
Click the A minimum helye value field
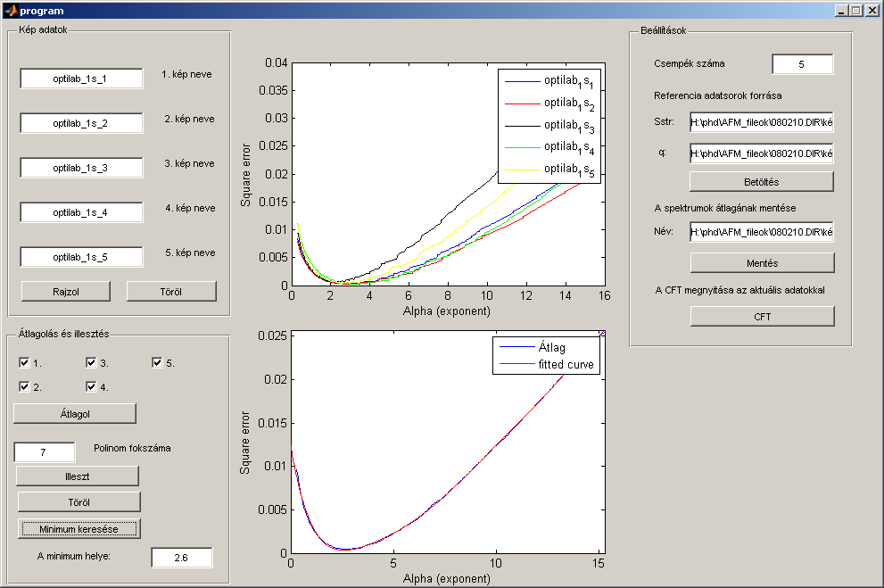[182, 558]
